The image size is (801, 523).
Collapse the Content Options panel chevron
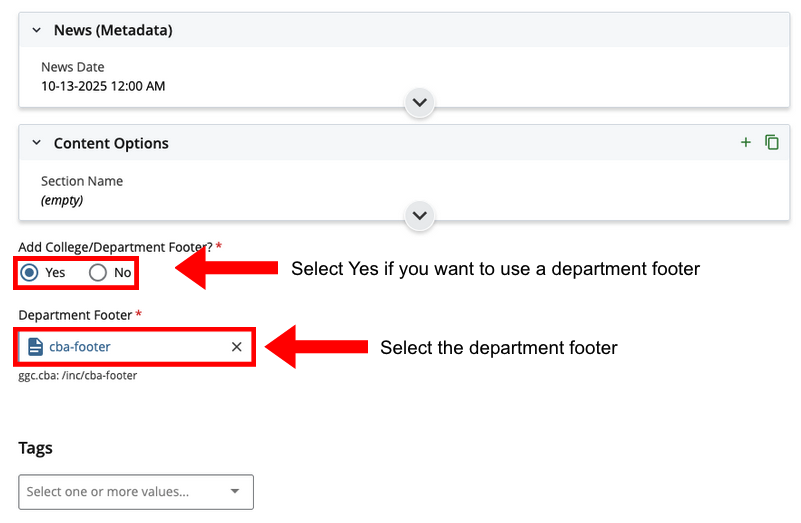point(37,144)
